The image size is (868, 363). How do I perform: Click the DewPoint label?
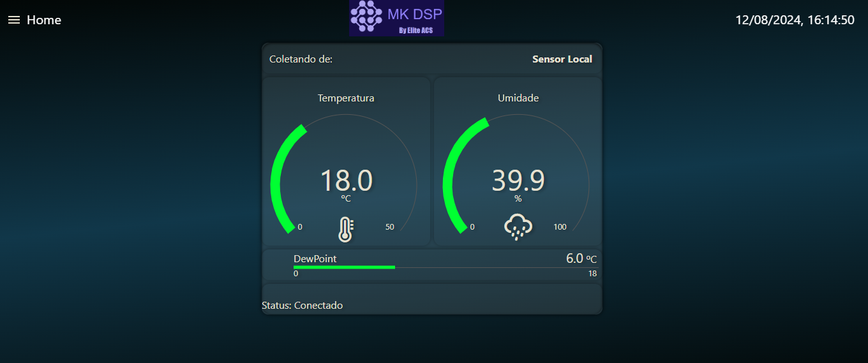[315, 259]
